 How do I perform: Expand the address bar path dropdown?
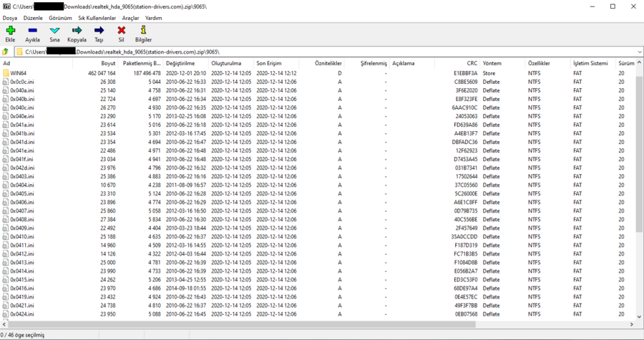[640, 52]
